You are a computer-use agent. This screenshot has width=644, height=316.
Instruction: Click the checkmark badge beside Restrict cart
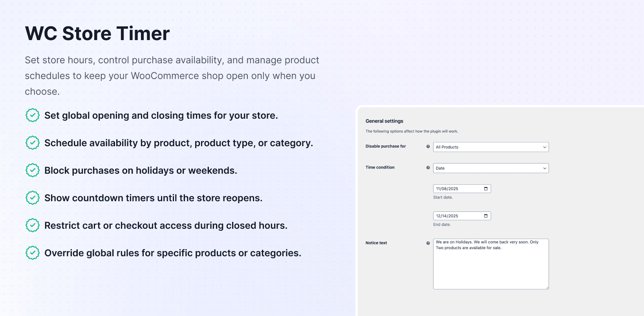pos(33,225)
